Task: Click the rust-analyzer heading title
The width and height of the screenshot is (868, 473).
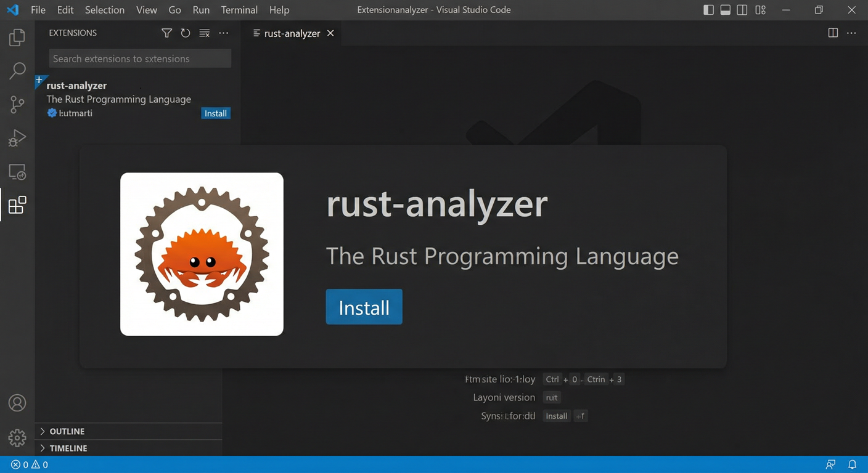Action: tap(436, 204)
